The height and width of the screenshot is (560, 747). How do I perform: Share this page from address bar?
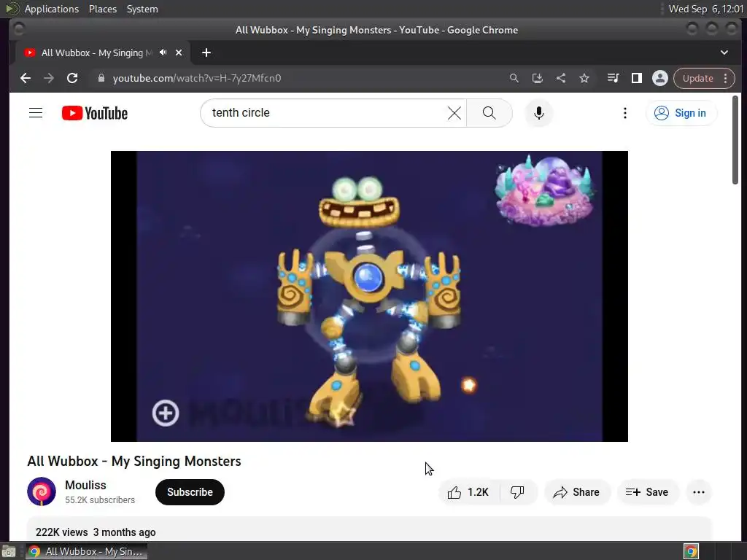(x=561, y=78)
